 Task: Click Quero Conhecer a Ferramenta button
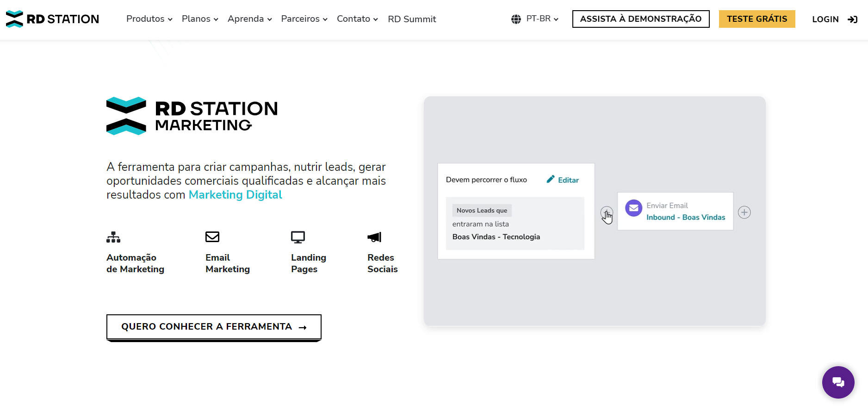coord(214,327)
